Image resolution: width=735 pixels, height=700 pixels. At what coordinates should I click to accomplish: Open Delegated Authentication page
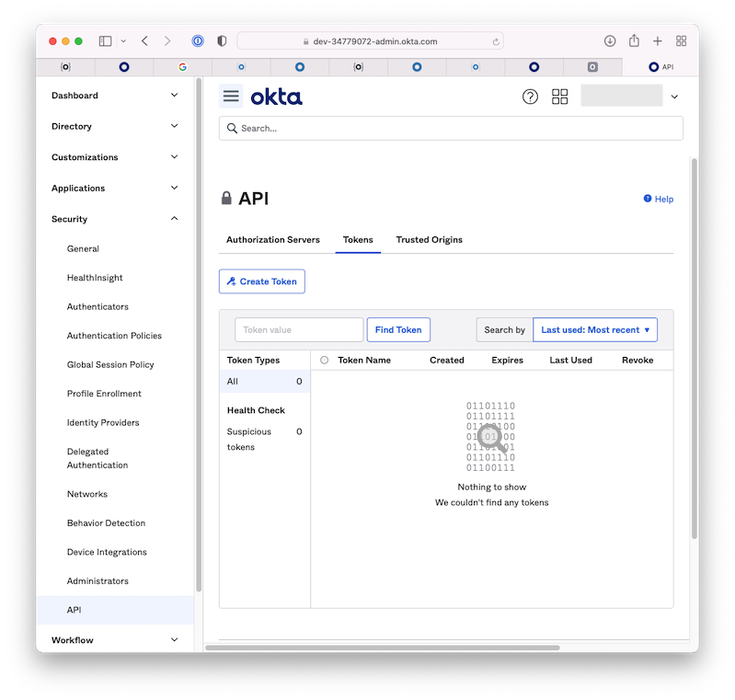[x=97, y=458]
